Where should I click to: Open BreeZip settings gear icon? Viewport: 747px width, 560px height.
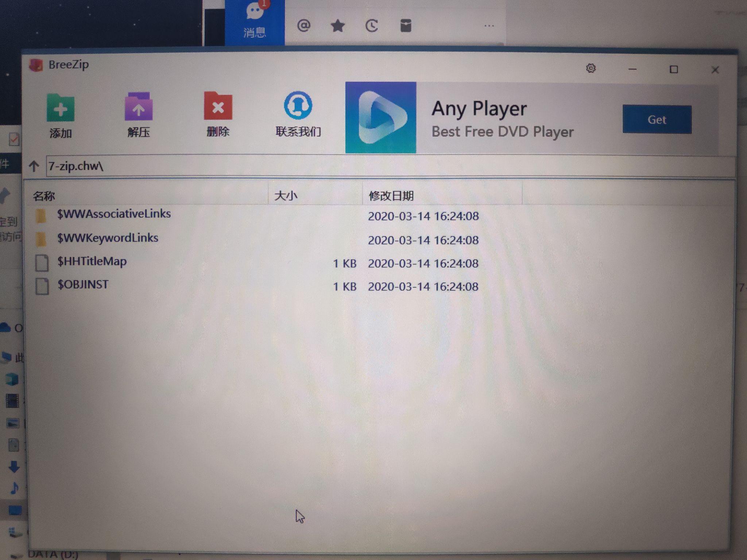coord(591,68)
